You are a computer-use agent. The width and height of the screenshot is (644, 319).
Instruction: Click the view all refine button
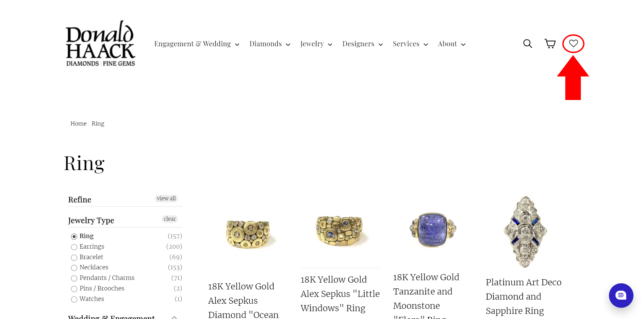coord(166,198)
